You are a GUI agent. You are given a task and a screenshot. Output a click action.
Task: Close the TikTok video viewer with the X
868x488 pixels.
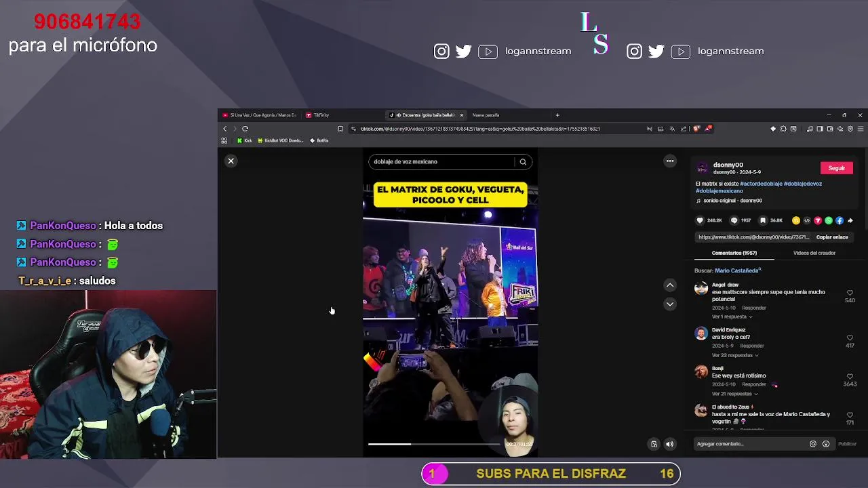coord(231,161)
